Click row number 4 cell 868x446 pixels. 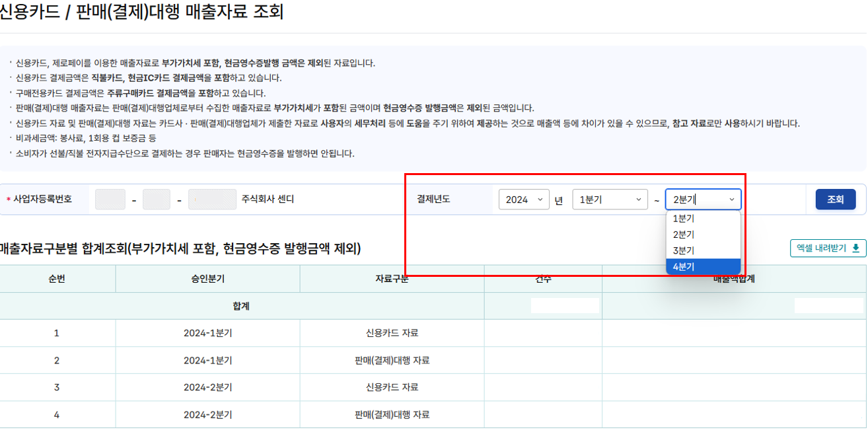coord(57,415)
